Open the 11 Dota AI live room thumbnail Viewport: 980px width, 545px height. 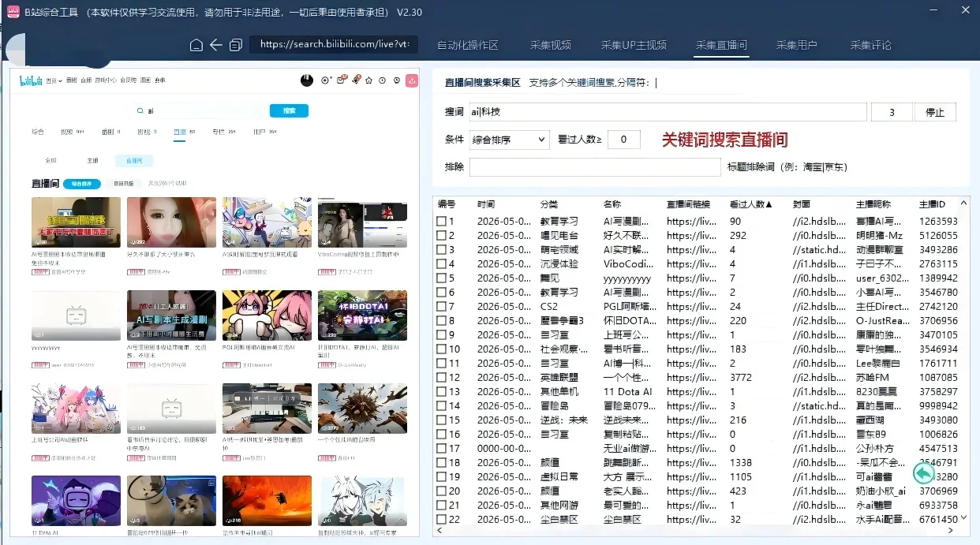[76, 501]
